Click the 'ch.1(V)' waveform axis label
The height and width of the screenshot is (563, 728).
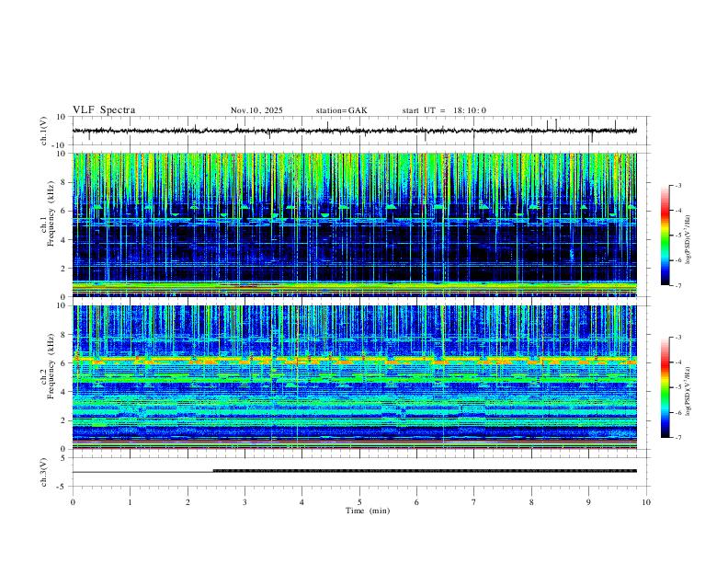[44, 131]
